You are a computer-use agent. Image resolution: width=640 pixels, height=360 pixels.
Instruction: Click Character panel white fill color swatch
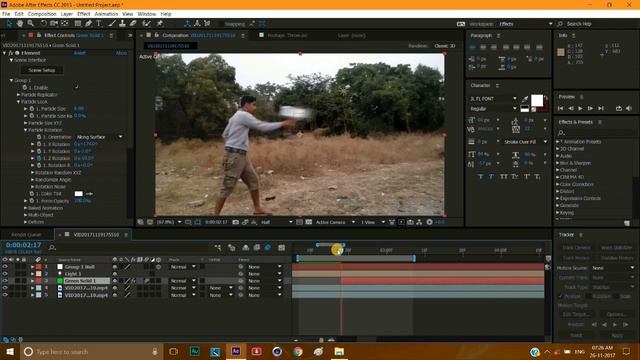pyautogui.click(x=537, y=100)
